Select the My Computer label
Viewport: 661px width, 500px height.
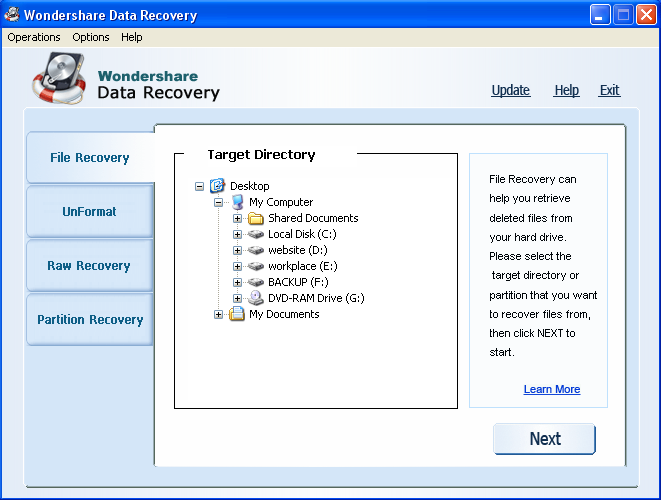click(281, 202)
